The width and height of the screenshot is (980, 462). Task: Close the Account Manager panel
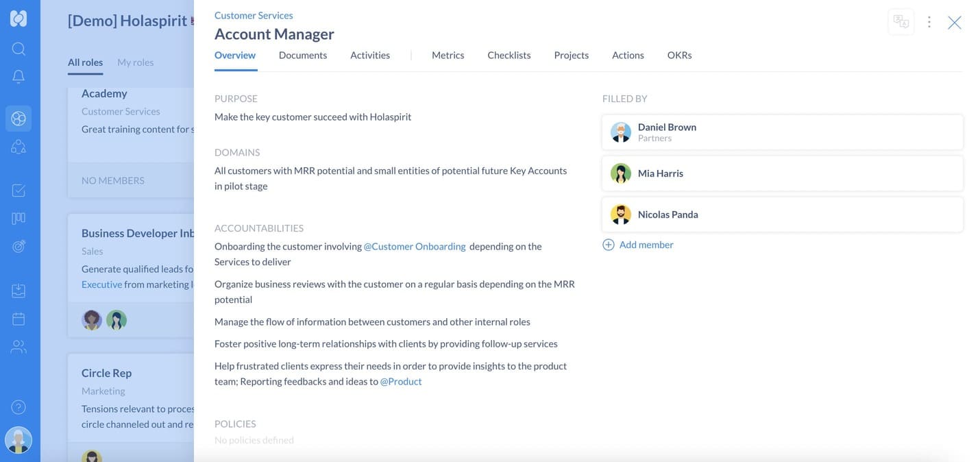coord(955,23)
